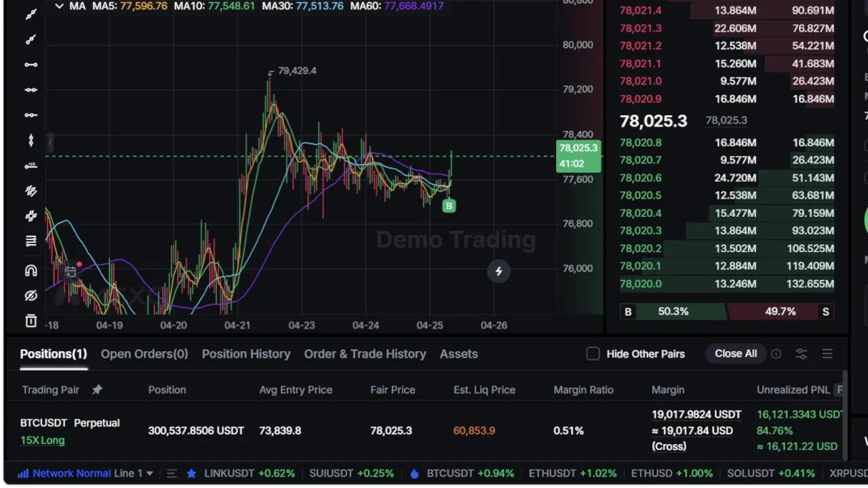Open the Open Orders(0) tab
This screenshot has height=488, width=868.
(144, 354)
